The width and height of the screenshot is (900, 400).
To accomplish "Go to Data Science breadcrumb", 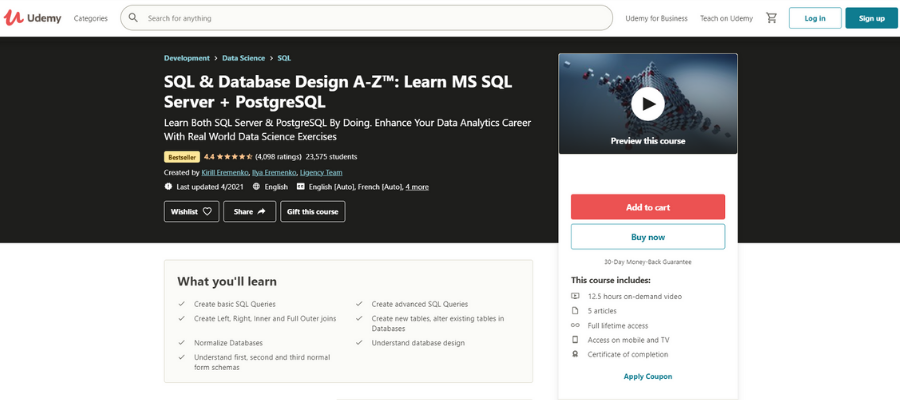I will (x=243, y=58).
